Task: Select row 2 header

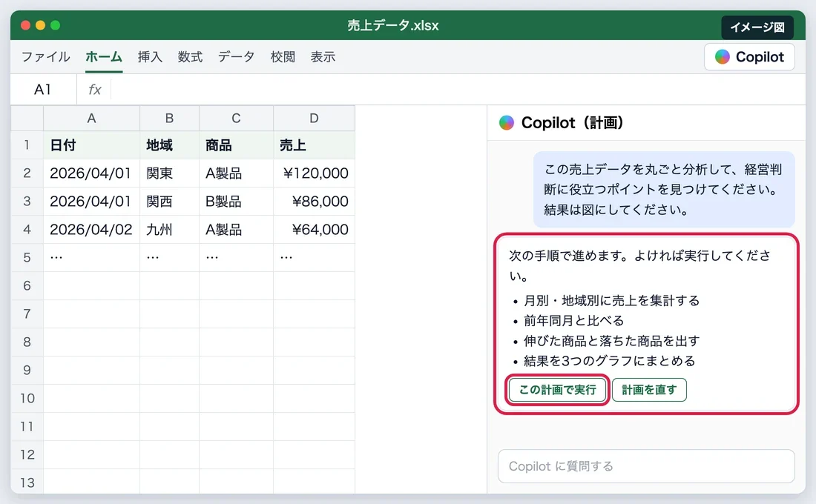Action: coord(27,173)
